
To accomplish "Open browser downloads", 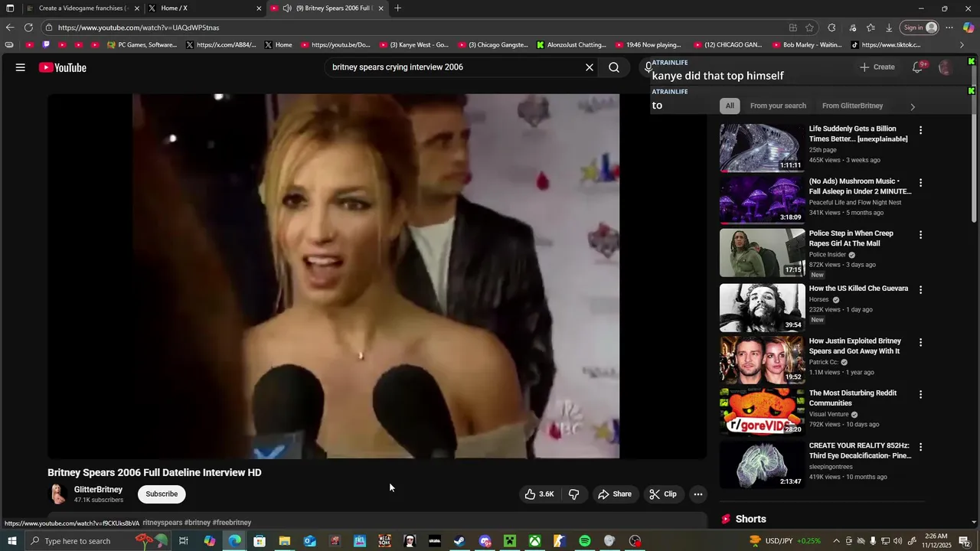I will (x=889, y=28).
